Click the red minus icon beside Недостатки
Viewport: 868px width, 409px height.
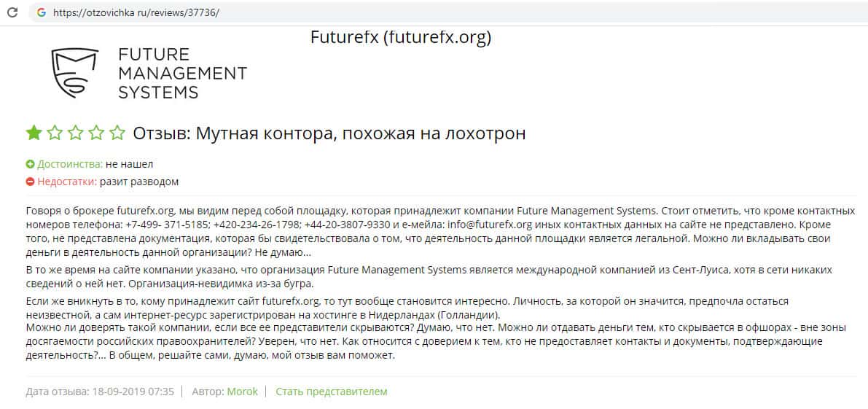click(x=30, y=182)
